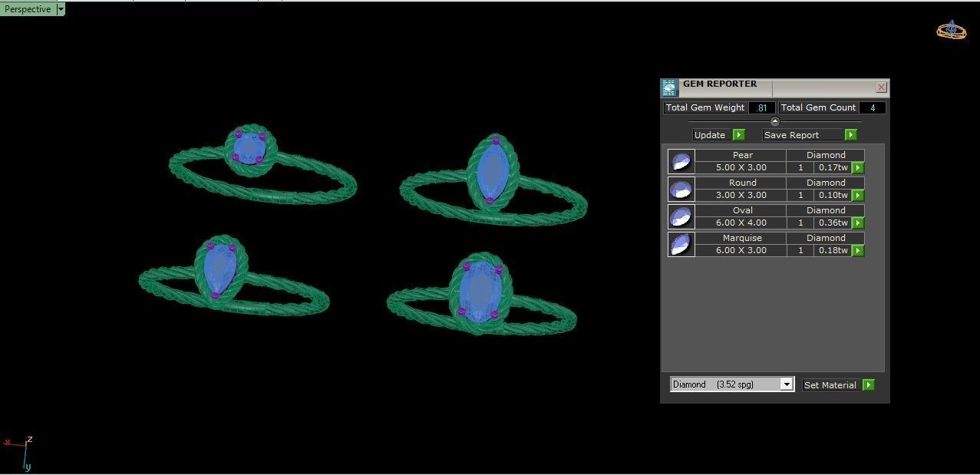Click the green arrow next to Update

(x=738, y=135)
